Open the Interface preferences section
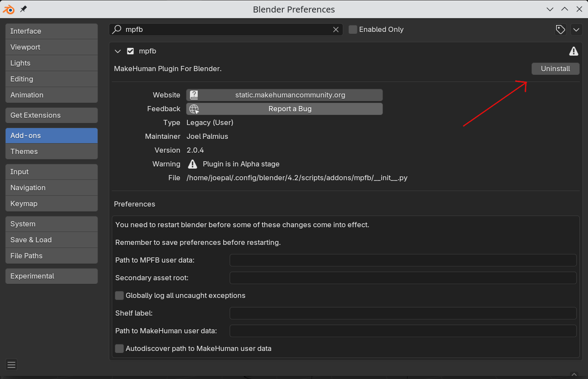Viewport: 588px width, 379px height. 51,31
